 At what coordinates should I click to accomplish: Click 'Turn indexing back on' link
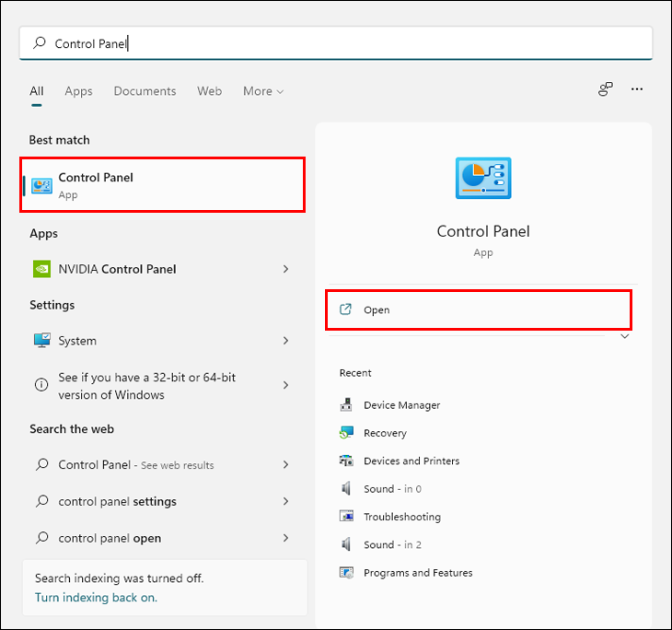(x=96, y=597)
